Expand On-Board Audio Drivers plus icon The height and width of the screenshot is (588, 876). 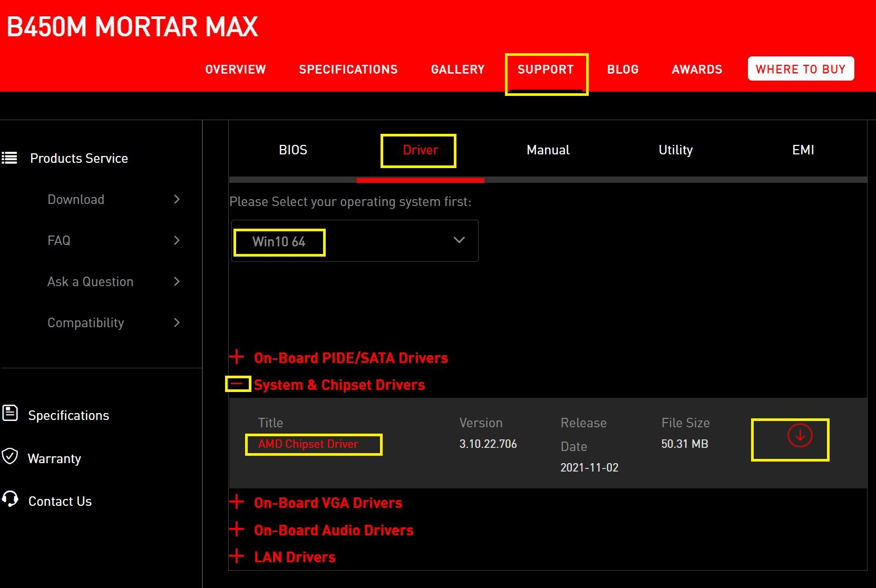(x=237, y=529)
